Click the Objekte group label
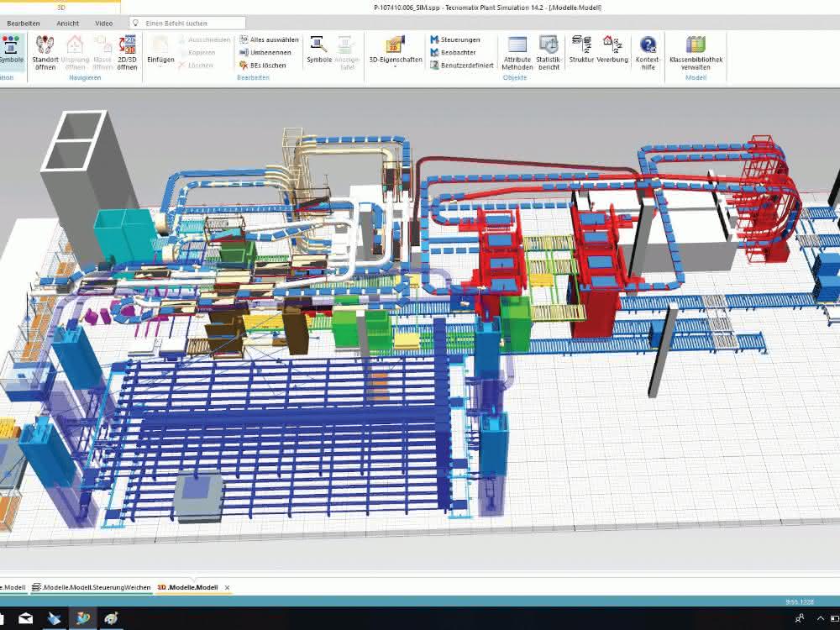This screenshot has width=840, height=630. 515,77
